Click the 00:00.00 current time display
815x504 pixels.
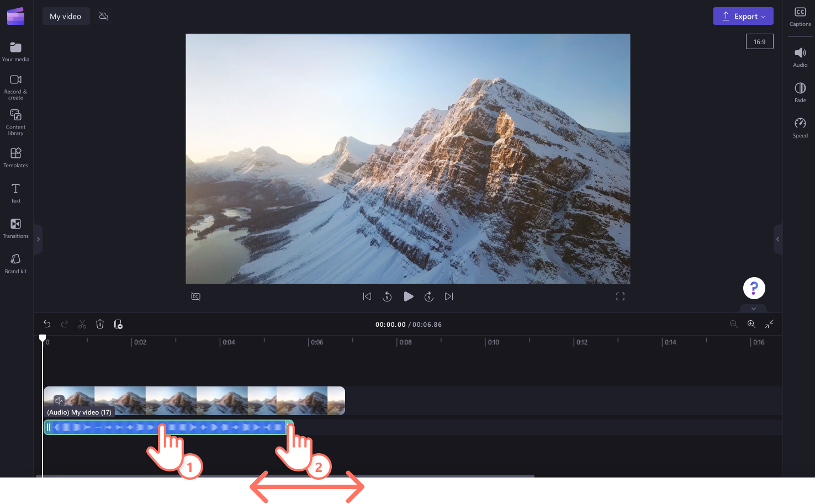390,325
